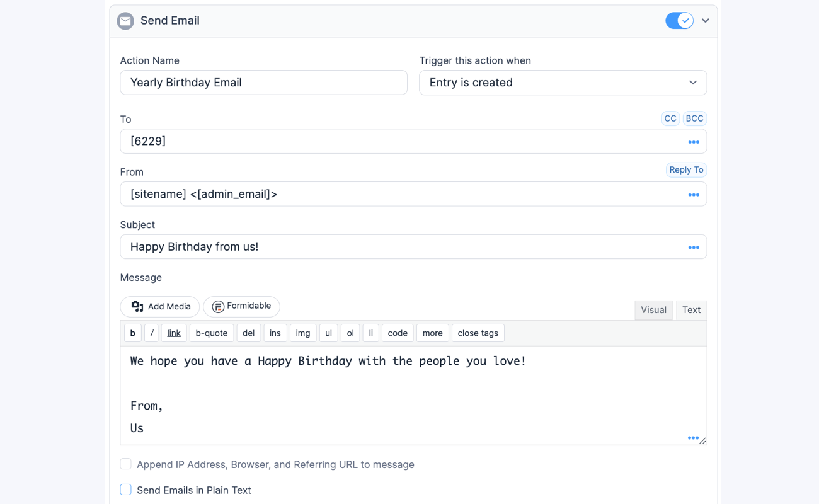The image size is (819, 504).
Task: Insert a blockquote with the b-quote button
Action: [x=212, y=333]
